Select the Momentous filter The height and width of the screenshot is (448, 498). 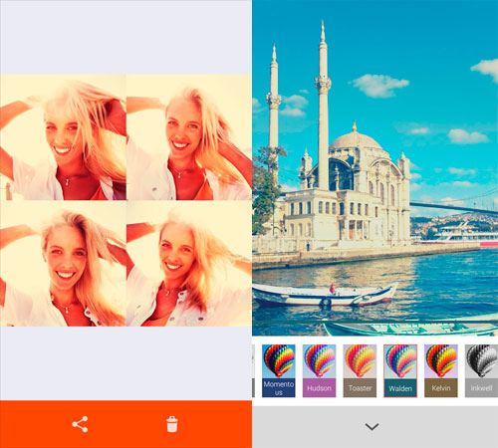[279, 370]
